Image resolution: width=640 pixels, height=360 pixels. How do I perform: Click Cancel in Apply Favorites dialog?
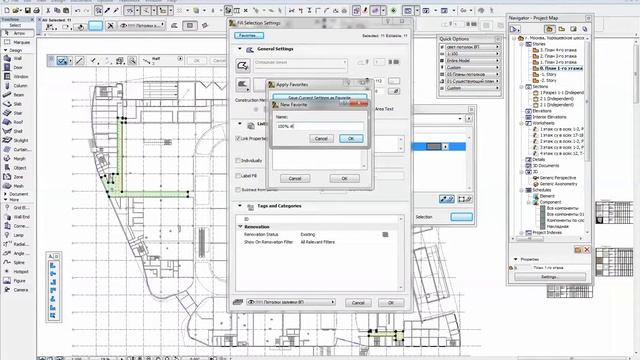click(295, 178)
